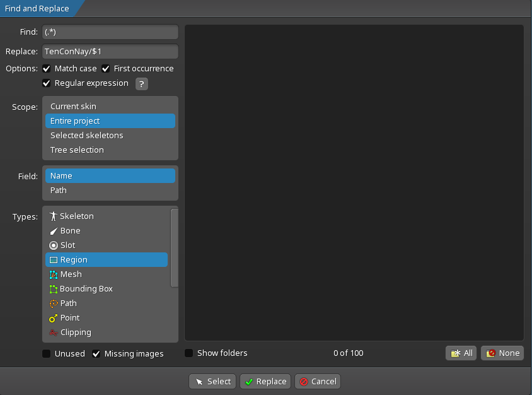Click the Types list scrollbar
Image resolution: width=532 pixels, height=395 pixels.
[175, 248]
